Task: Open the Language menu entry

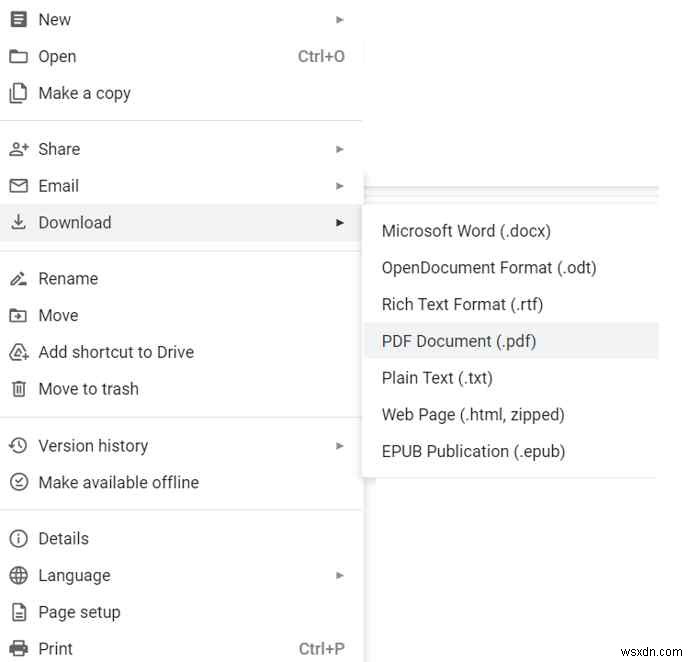Action: tap(181, 575)
